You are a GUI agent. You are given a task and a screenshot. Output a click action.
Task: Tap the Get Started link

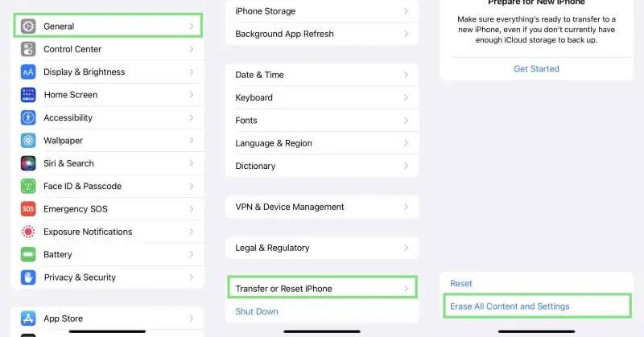[x=536, y=69]
